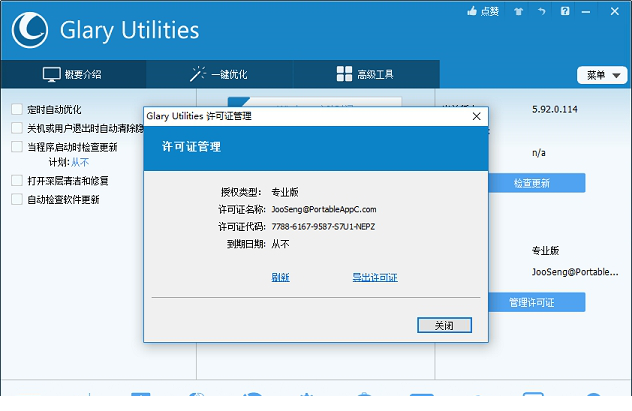Click the truncated JooSeng@Portable... text in main window
The height and width of the screenshot is (411, 632).
[x=575, y=272]
